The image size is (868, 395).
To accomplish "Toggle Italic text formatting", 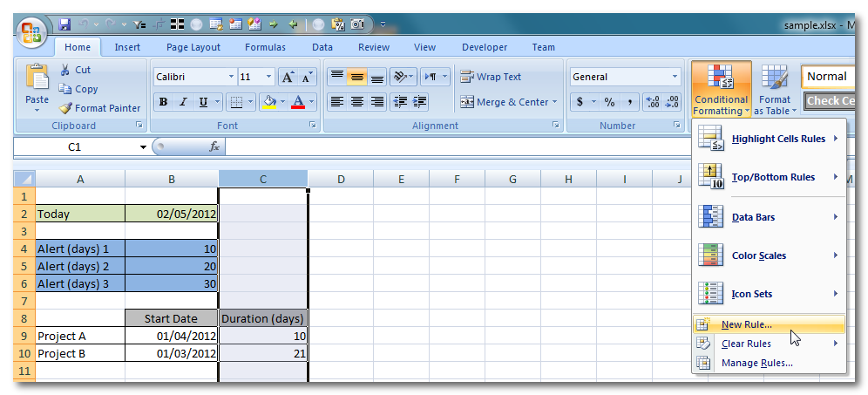I will (183, 102).
